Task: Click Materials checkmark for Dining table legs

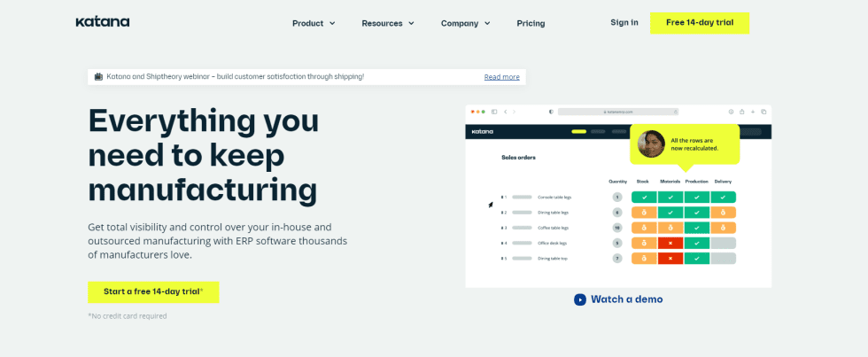Action: [670, 213]
